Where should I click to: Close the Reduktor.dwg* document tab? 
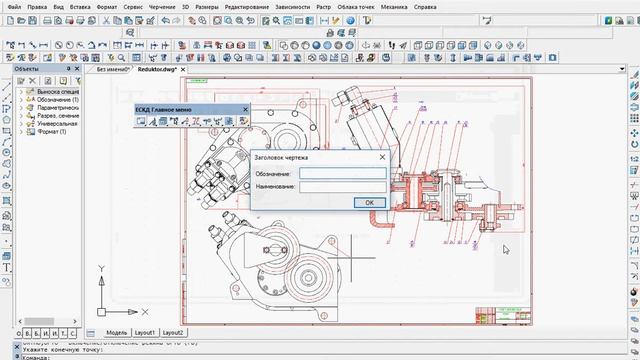pos(183,69)
